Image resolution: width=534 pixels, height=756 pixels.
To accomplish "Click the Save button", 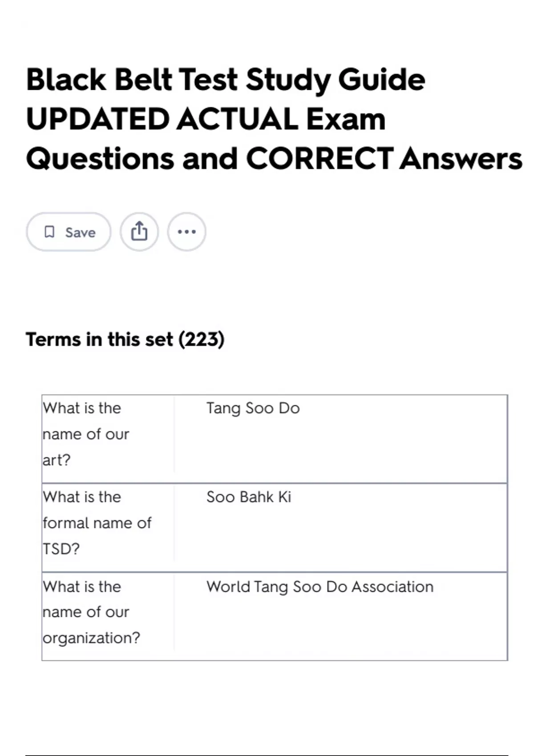I will (69, 232).
